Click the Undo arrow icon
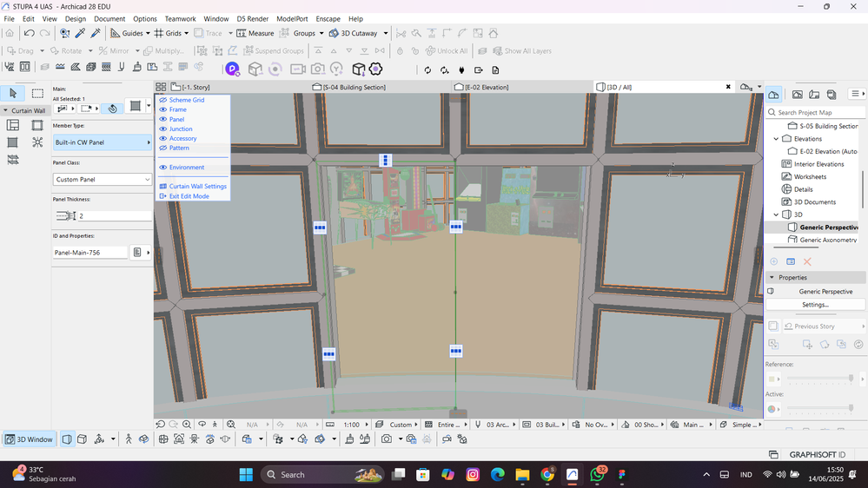Screen dimensions: 868x488 click(29, 33)
